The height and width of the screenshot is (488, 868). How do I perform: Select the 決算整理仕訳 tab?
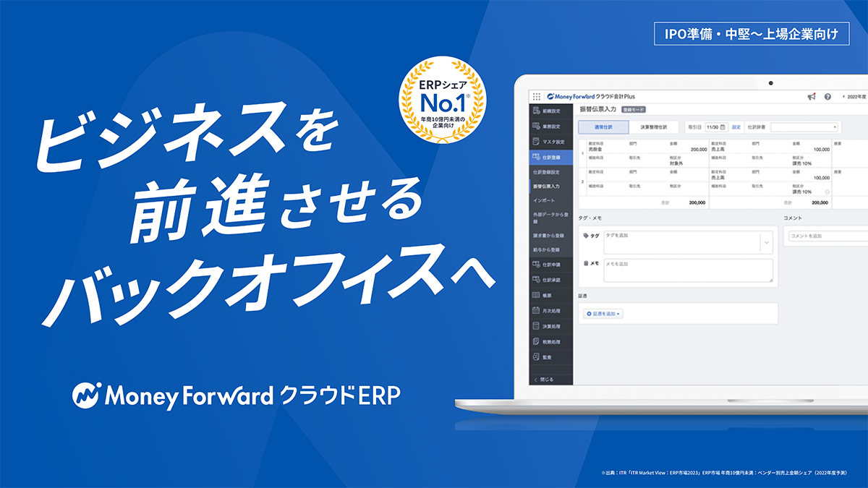tap(654, 127)
